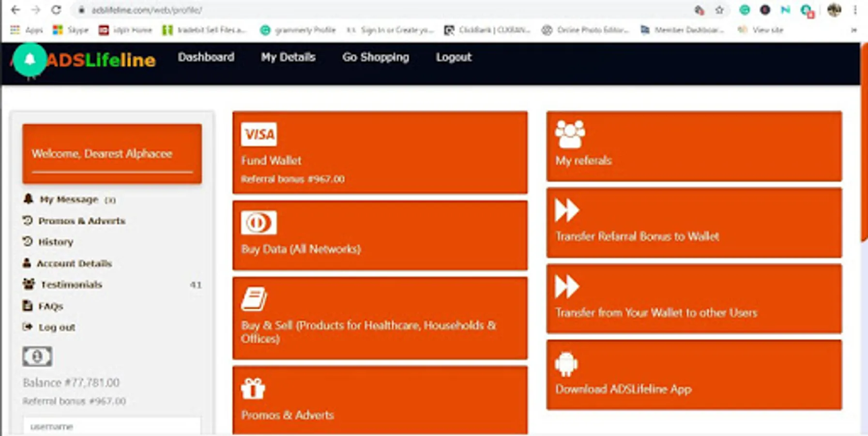This screenshot has height=436, width=868.
Task: Open Buy Data (All Networks) via its card icon
Action: 259,223
